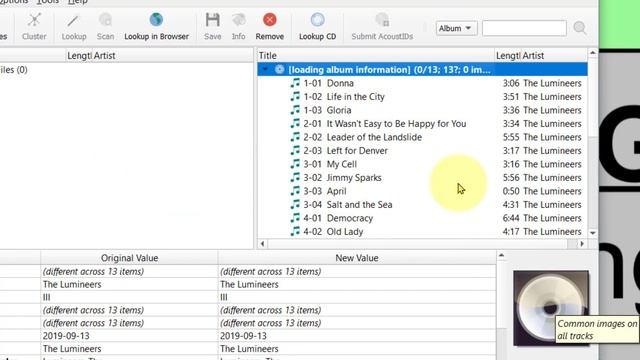Click the Artist column header in right pane
The image size is (640, 360).
tap(554, 56)
